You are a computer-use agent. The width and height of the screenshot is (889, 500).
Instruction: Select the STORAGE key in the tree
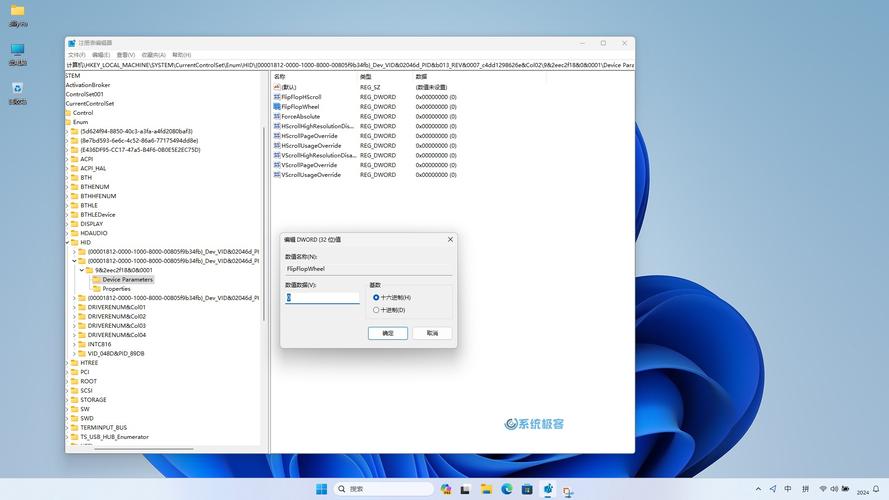tap(93, 400)
